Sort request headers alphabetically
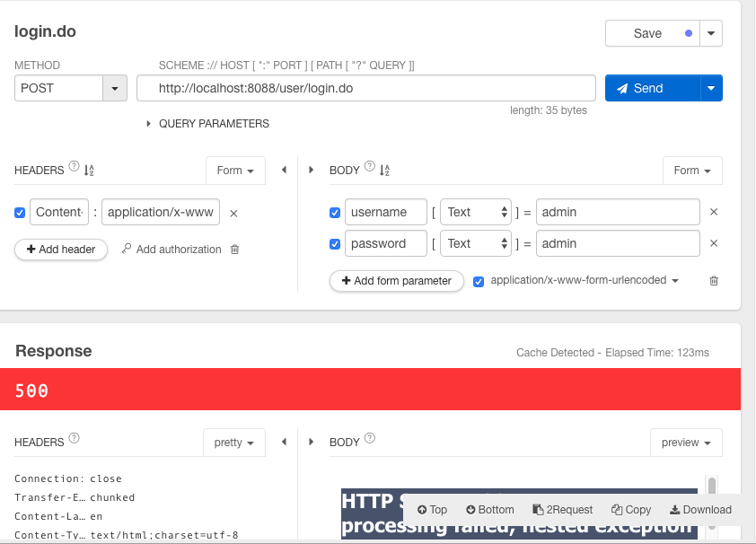The height and width of the screenshot is (544, 756). (x=89, y=170)
